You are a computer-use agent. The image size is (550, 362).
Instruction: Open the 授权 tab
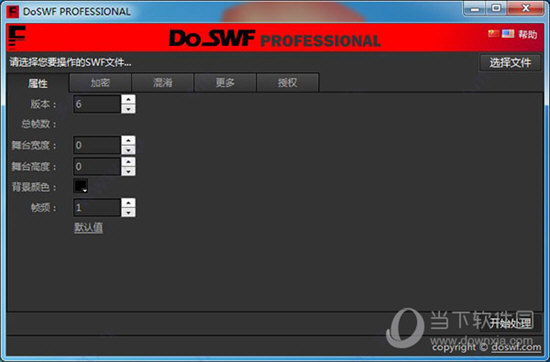pos(288,83)
